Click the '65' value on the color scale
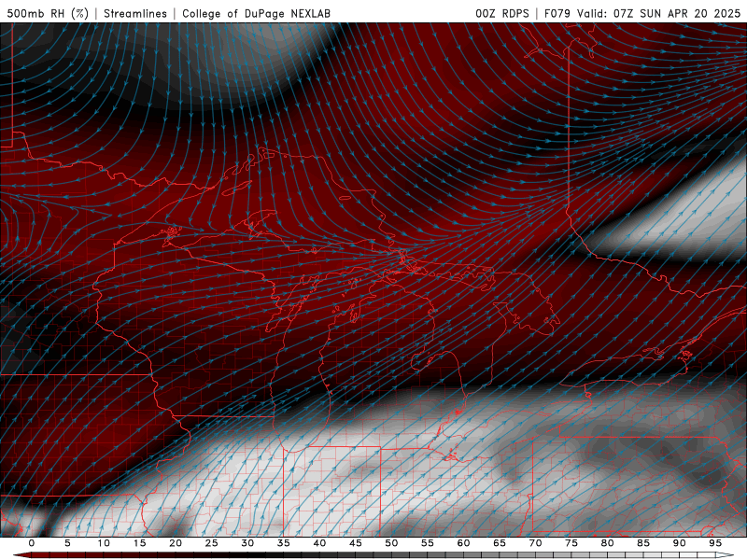747x560 pixels. pos(500,543)
